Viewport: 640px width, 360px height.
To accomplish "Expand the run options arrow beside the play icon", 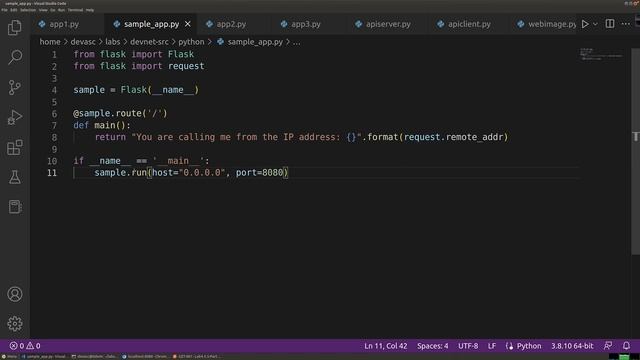I will [x=595, y=24].
